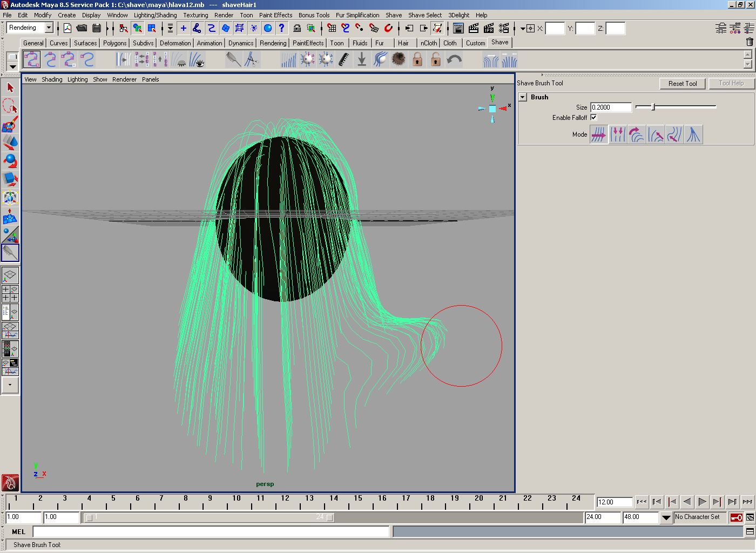Open Render Settings icon
The height and width of the screenshot is (553, 756).
coord(504,28)
